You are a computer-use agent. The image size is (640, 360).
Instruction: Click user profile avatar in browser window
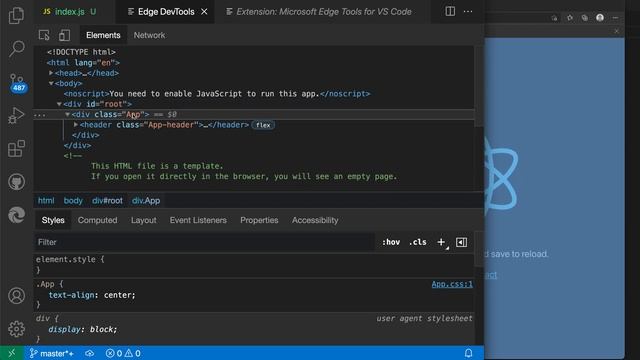(600, 18)
